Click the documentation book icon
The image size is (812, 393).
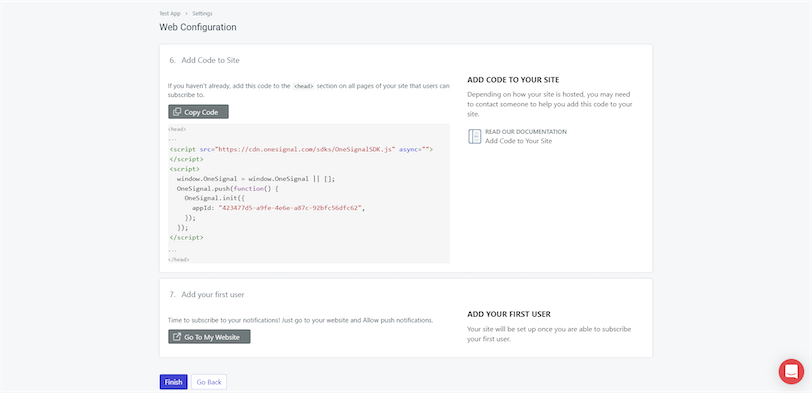click(474, 136)
